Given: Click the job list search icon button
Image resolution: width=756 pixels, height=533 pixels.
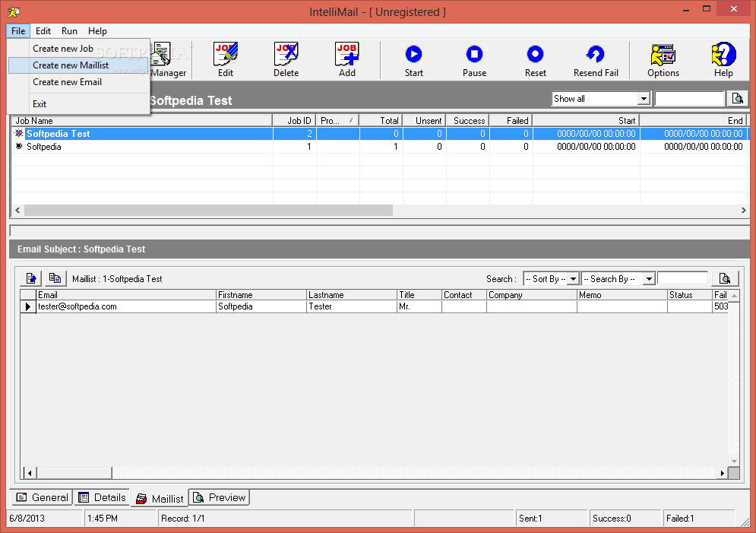Looking at the screenshot, I should tap(737, 98).
